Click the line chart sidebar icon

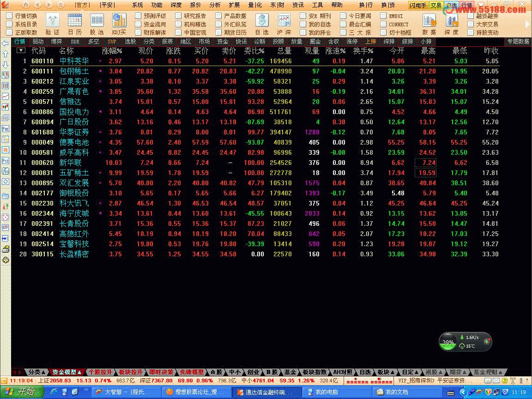[6, 97]
